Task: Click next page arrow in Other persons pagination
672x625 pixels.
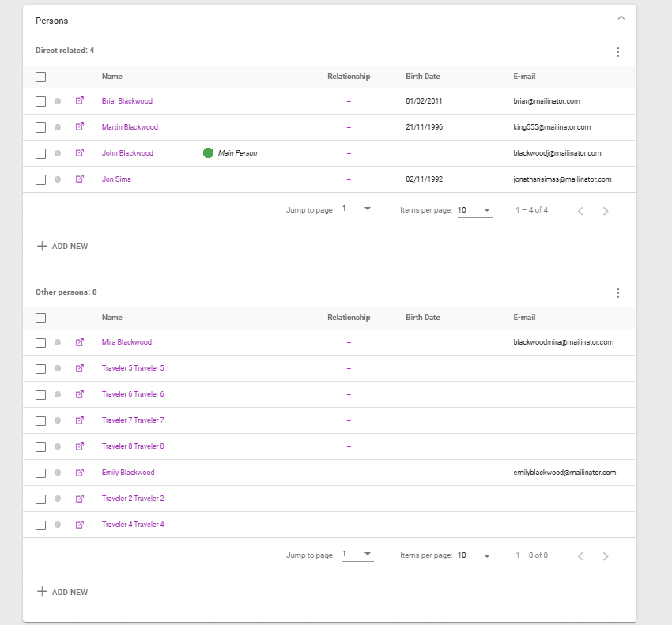Action: coord(606,556)
